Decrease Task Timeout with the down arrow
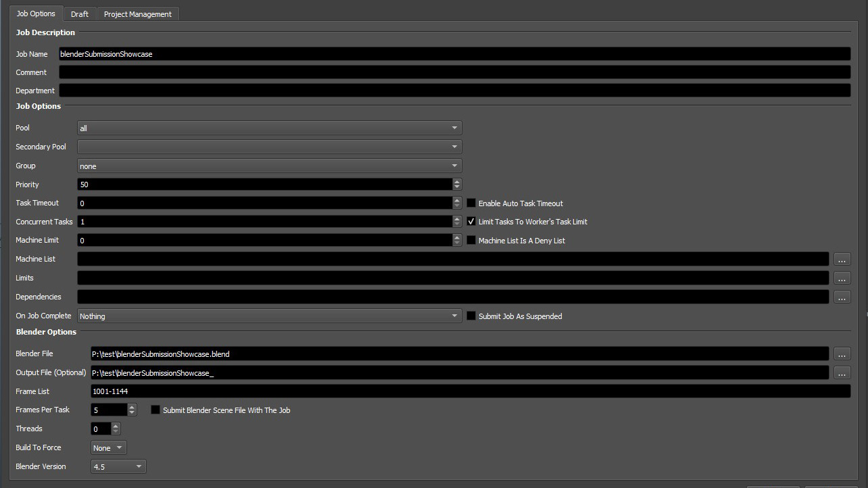 pyautogui.click(x=457, y=206)
